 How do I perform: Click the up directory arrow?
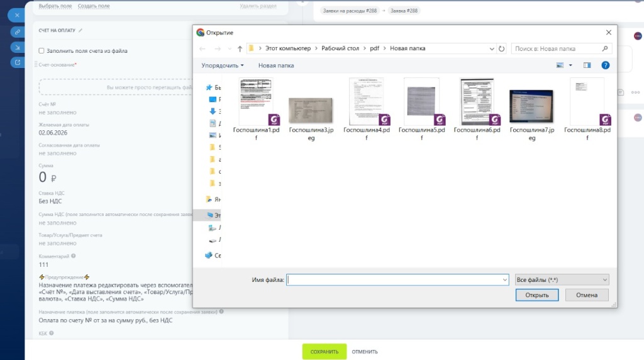tap(240, 48)
